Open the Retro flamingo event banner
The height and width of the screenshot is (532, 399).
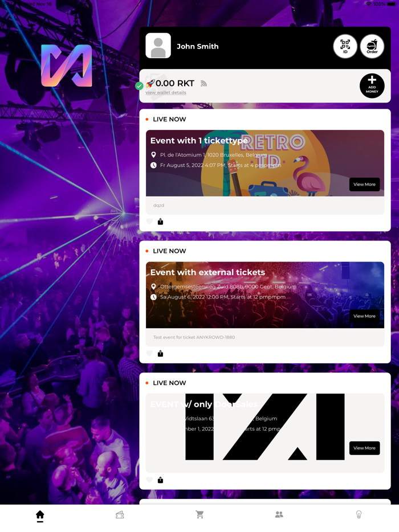265,163
